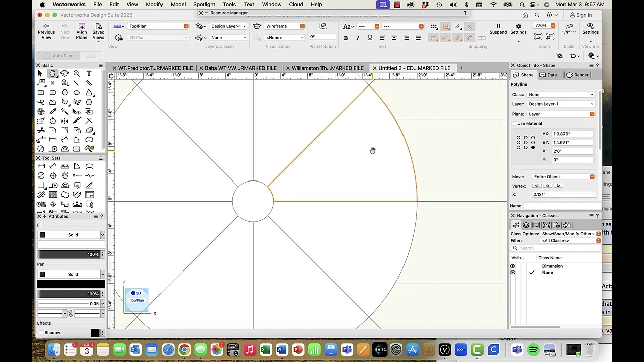Screen dimensions: 644x362
Task: Select the Pan hand tool
Action: (52, 73)
